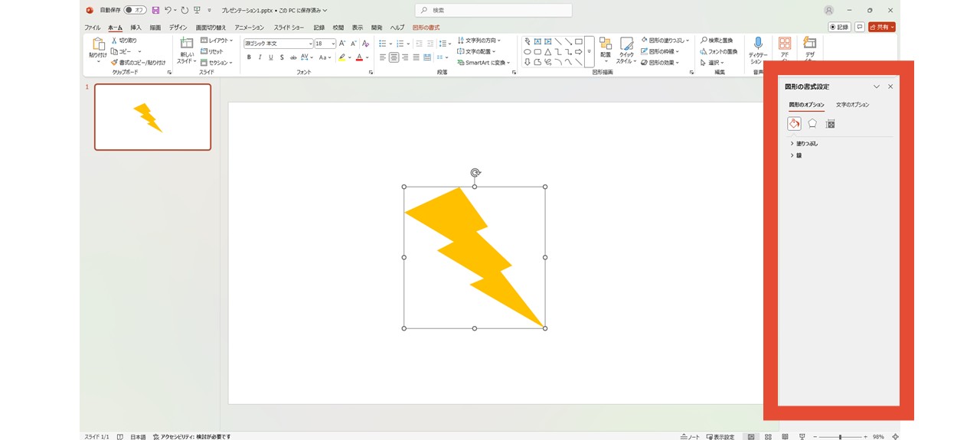Switch to the 図形の書式 shape format tab
Screen dimensions: 980x440
click(426, 28)
